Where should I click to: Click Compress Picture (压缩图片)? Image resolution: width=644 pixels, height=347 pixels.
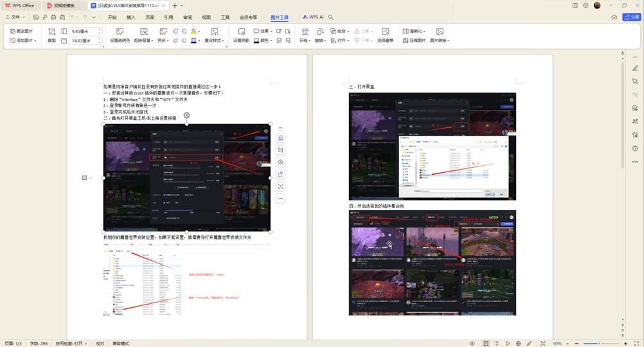tap(414, 40)
